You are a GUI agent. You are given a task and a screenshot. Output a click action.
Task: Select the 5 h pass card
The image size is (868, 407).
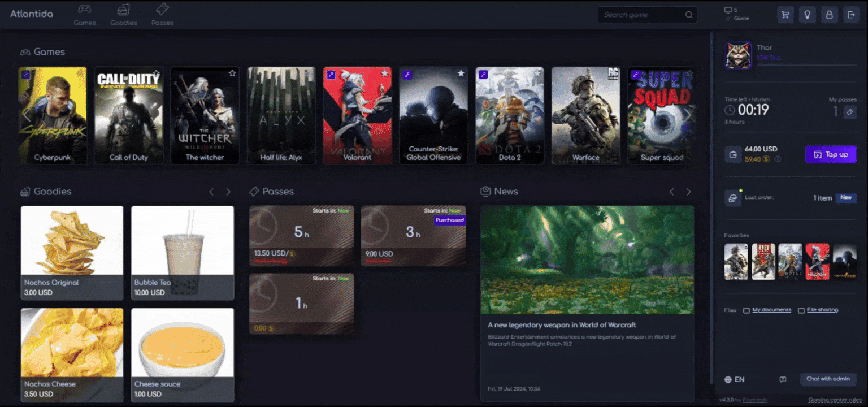pyautogui.click(x=302, y=235)
